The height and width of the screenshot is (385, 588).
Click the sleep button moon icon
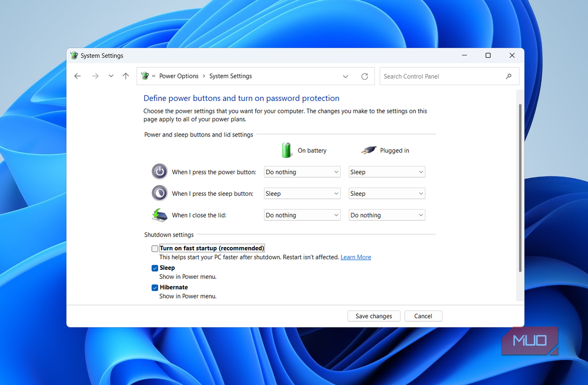(x=159, y=193)
